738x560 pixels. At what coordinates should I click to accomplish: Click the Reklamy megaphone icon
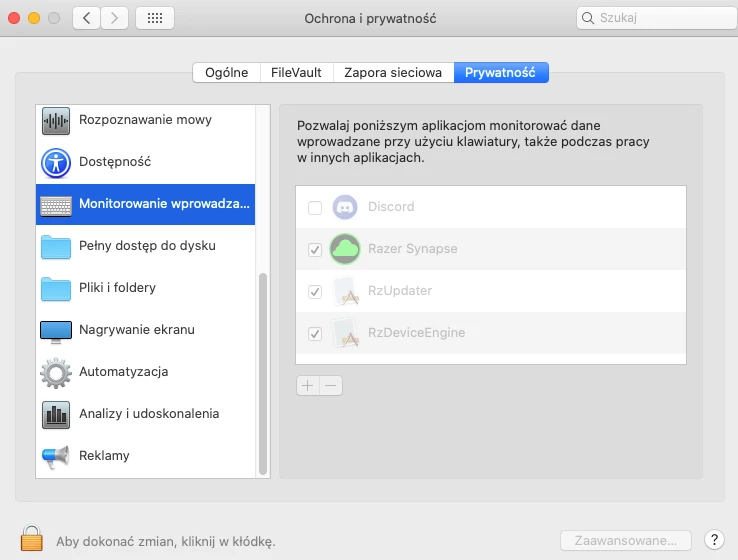pos(56,457)
